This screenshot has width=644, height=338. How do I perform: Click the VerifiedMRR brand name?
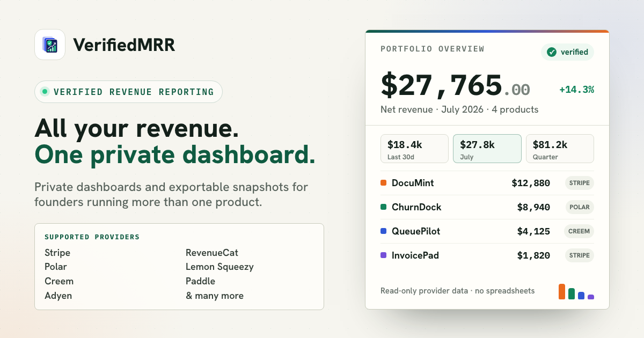(x=124, y=45)
